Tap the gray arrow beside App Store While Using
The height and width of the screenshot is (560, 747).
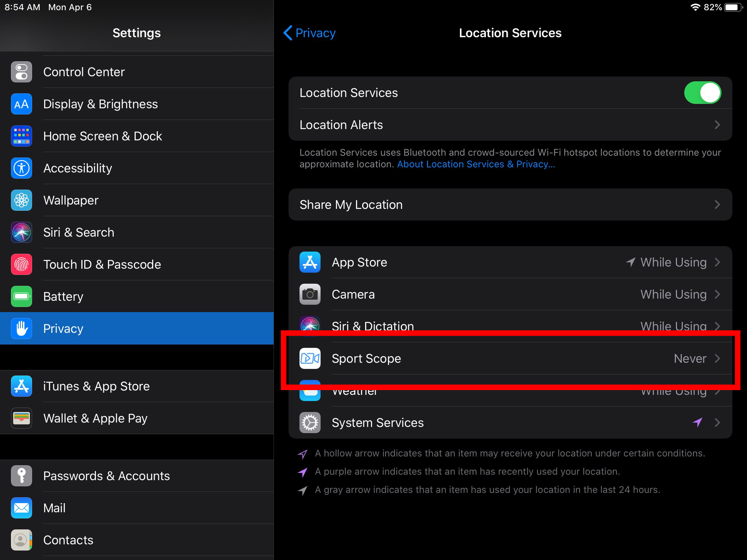pos(631,262)
